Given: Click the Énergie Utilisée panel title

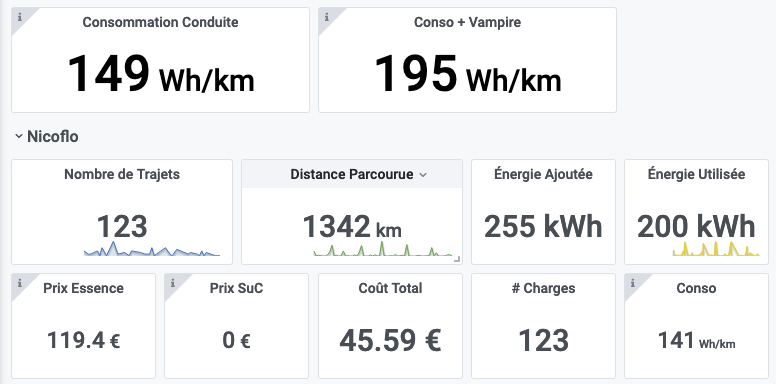Looking at the screenshot, I should pos(696,174).
